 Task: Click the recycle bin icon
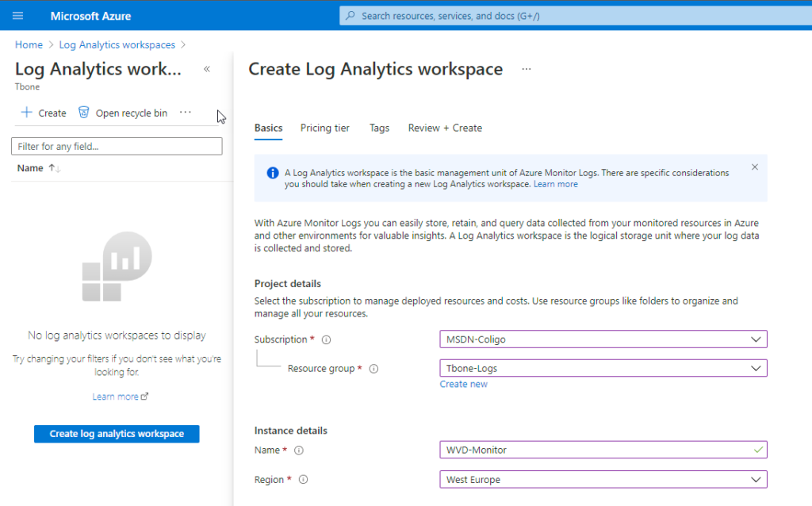click(x=83, y=113)
